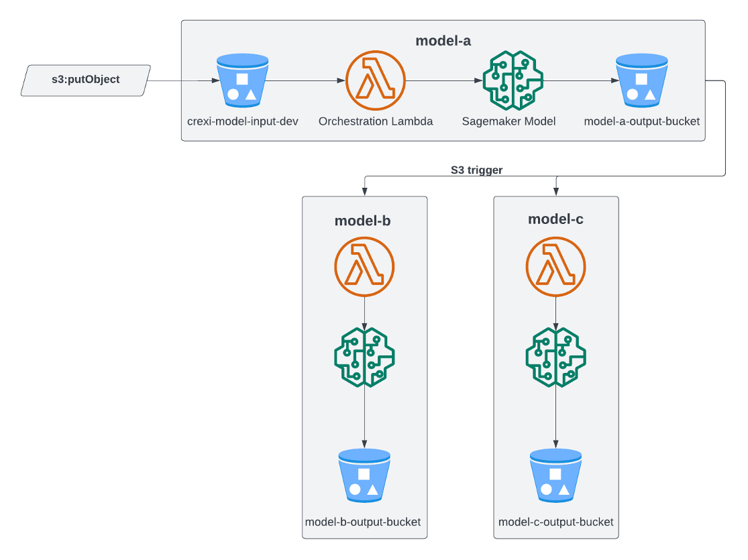
Task: Select the crexi-model-input-dev bucket icon
Action: pos(242,80)
